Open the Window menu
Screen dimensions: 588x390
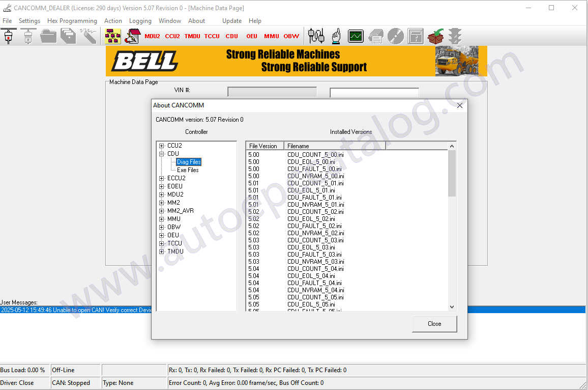tap(169, 21)
